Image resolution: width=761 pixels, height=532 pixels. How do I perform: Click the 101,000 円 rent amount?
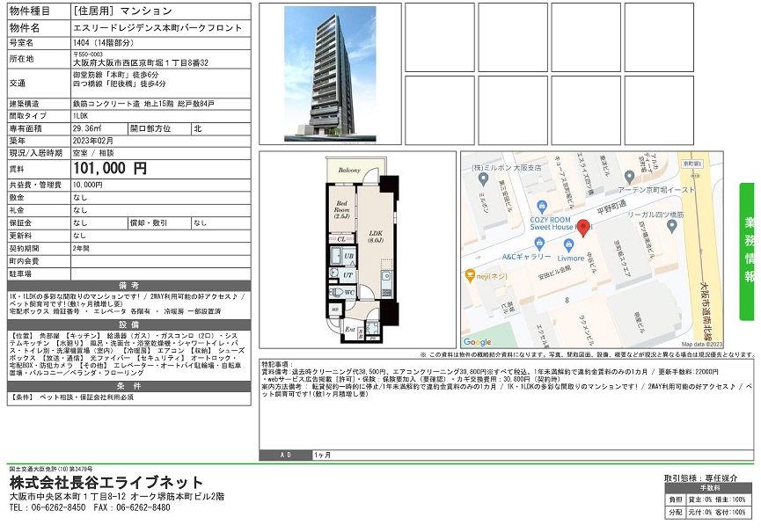[x=110, y=169]
